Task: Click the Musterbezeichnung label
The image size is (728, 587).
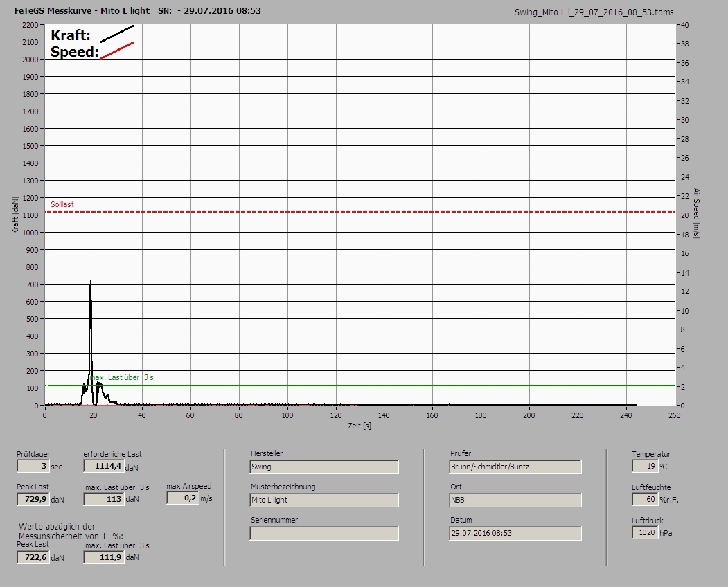Action: pos(283,487)
